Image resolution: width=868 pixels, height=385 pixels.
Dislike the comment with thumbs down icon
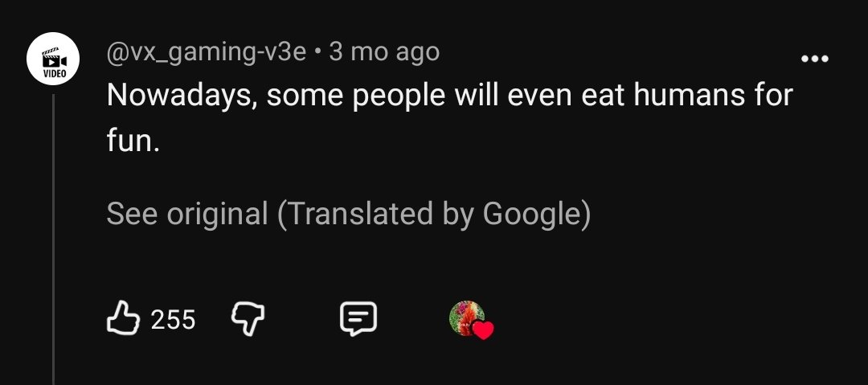click(x=247, y=319)
